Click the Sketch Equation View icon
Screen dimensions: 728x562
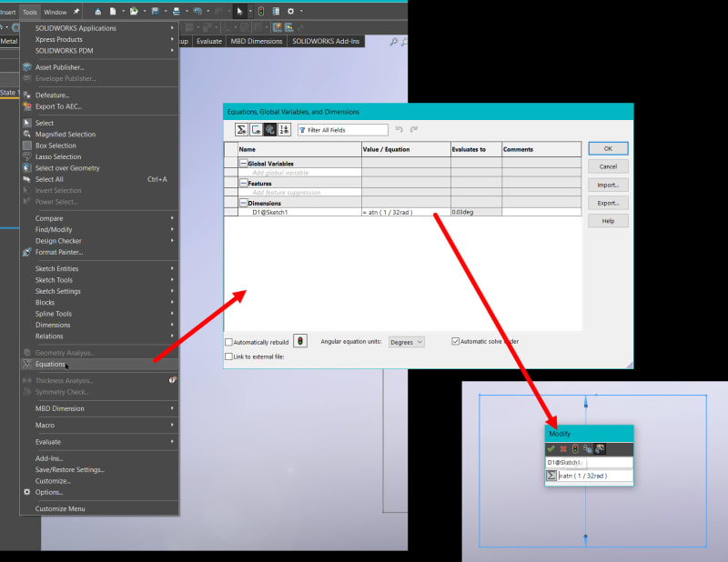pyautogui.click(x=256, y=130)
